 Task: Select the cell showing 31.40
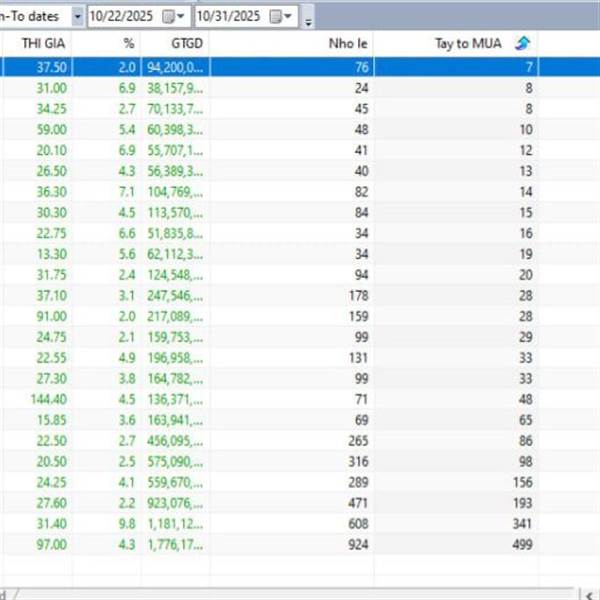click(x=52, y=523)
